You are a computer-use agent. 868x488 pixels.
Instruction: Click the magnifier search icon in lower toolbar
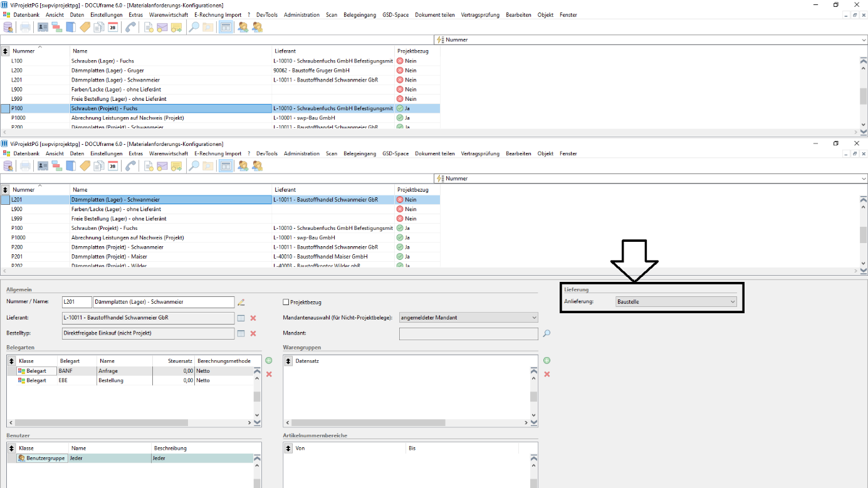(x=194, y=165)
